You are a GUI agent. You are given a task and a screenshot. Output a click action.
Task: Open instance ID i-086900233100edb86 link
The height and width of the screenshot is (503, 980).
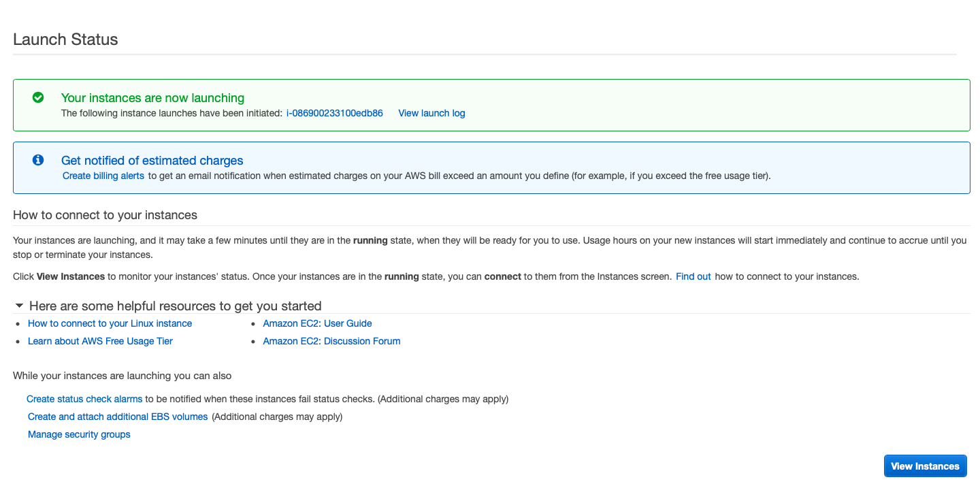334,113
